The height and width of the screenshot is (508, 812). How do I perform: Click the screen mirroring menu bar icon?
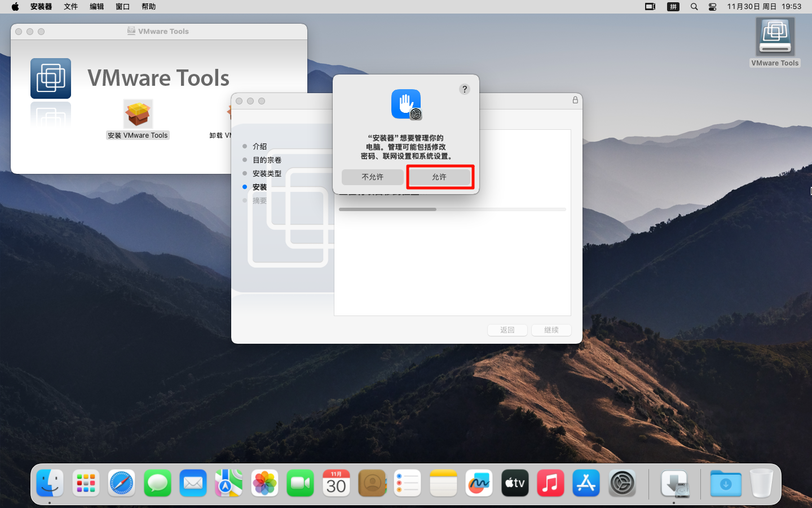650,7
